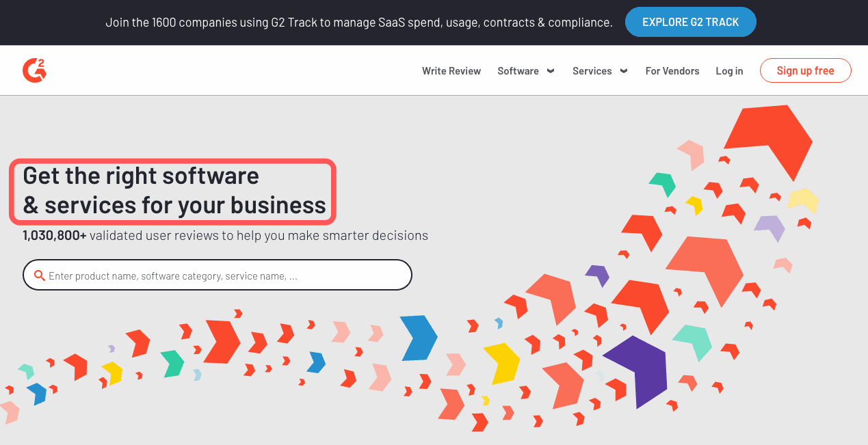Click the magnifying glass search icon
This screenshot has height=445, width=868.
[39, 274]
